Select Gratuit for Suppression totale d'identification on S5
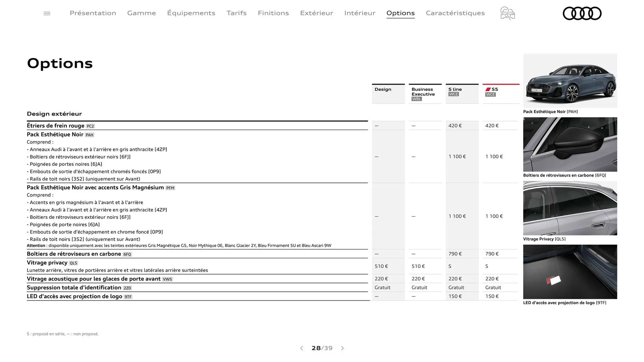The image size is (644, 362). click(x=493, y=287)
